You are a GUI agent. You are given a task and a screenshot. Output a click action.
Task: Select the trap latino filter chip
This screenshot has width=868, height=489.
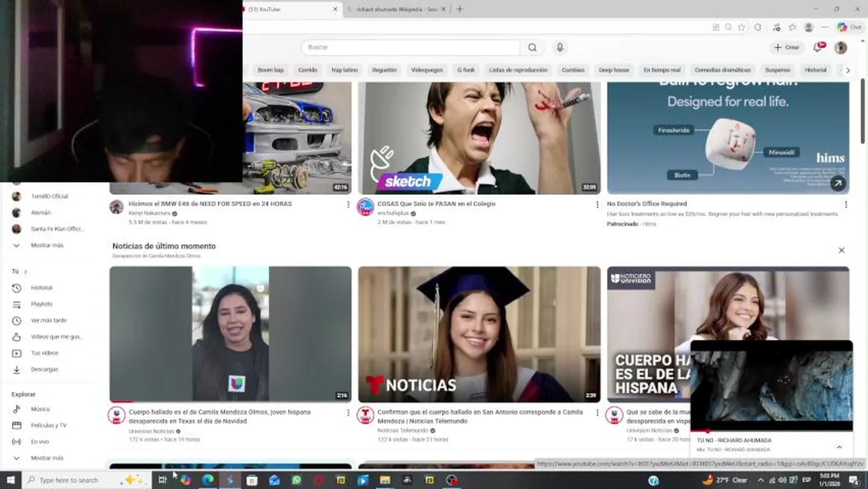(x=344, y=70)
